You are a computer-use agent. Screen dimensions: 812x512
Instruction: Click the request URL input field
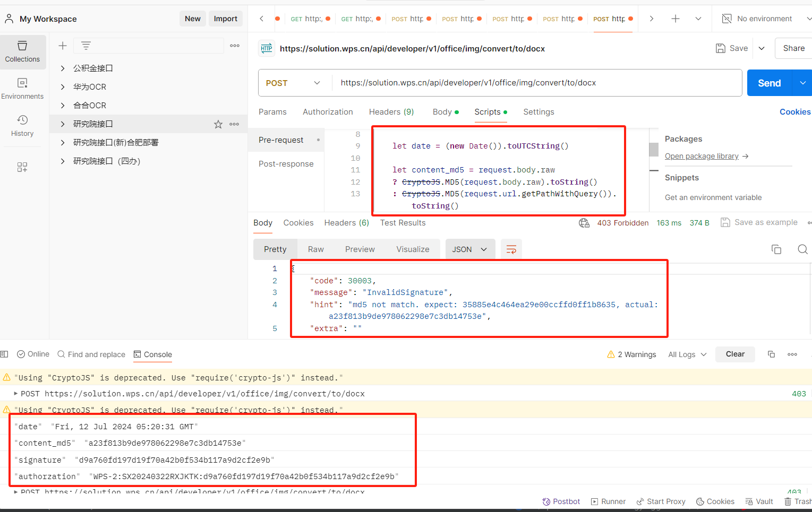536,83
